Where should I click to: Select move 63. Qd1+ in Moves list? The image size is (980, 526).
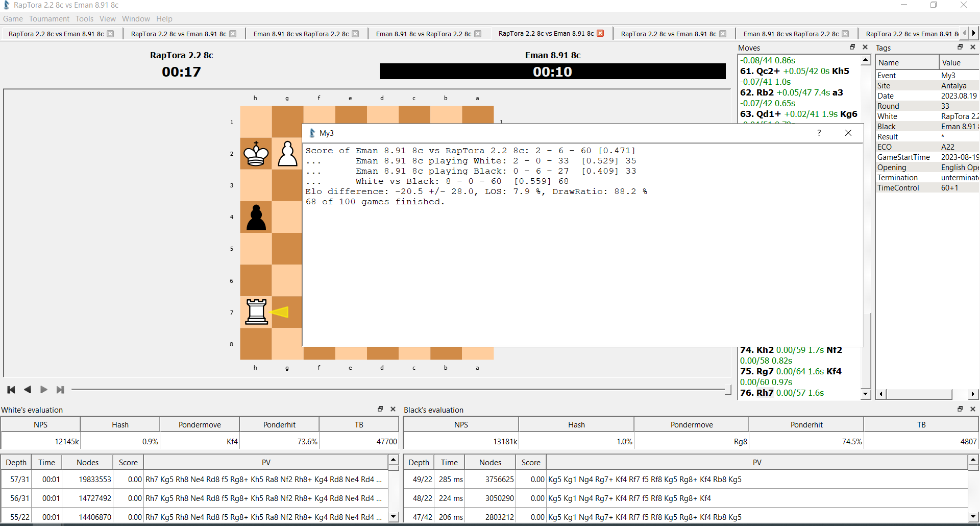click(761, 114)
